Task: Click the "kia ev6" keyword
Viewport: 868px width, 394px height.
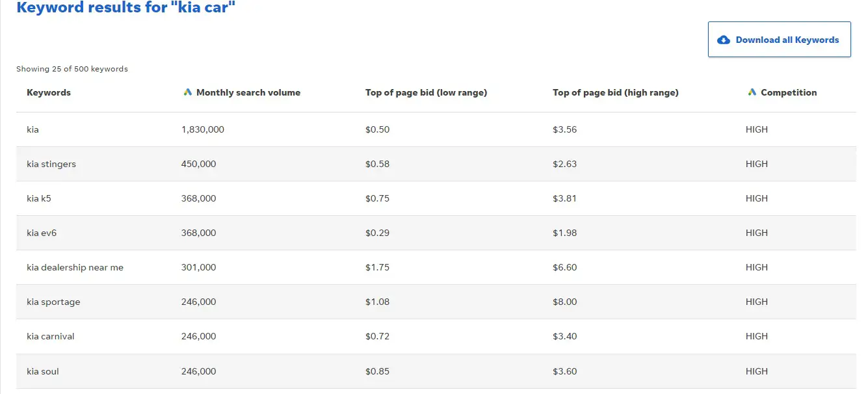Action: pos(42,233)
